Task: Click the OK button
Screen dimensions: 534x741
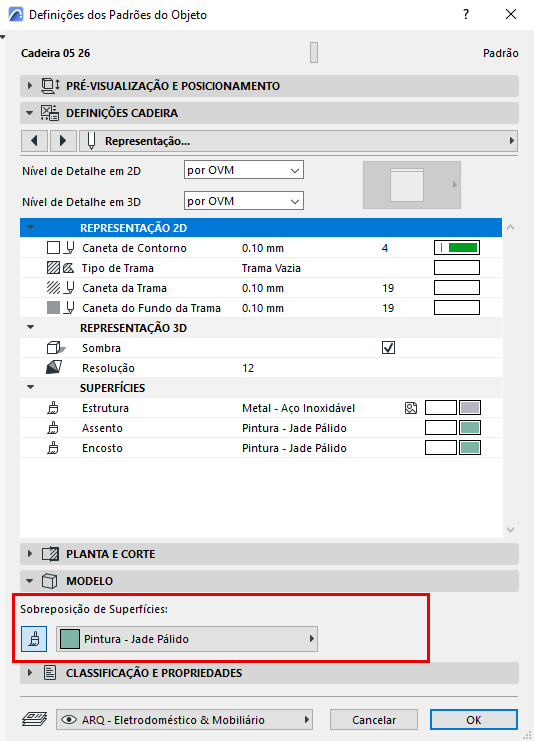Action: click(474, 720)
